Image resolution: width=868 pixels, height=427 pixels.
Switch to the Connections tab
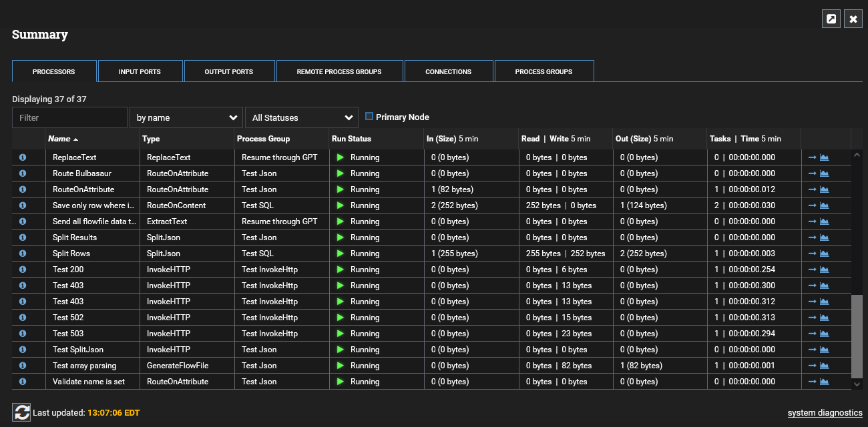click(x=448, y=71)
